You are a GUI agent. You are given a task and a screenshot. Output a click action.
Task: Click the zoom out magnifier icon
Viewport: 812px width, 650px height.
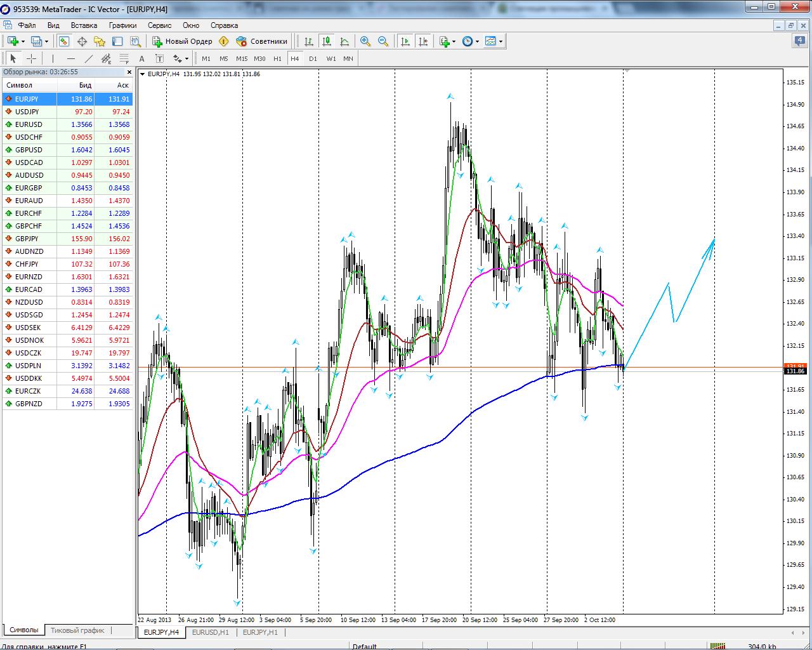(383, 41)
